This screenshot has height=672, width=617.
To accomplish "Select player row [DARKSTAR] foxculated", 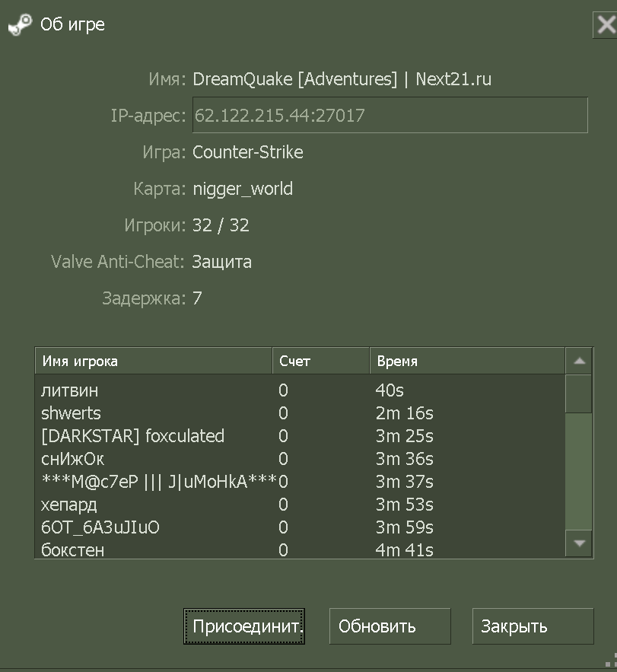I will click(x=300, y=436).
